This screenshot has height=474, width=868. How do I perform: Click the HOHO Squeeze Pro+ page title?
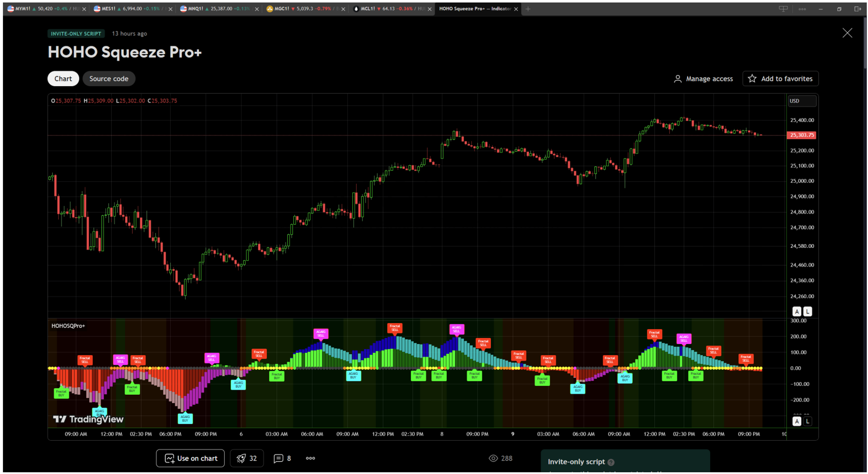tap(125, 52)
